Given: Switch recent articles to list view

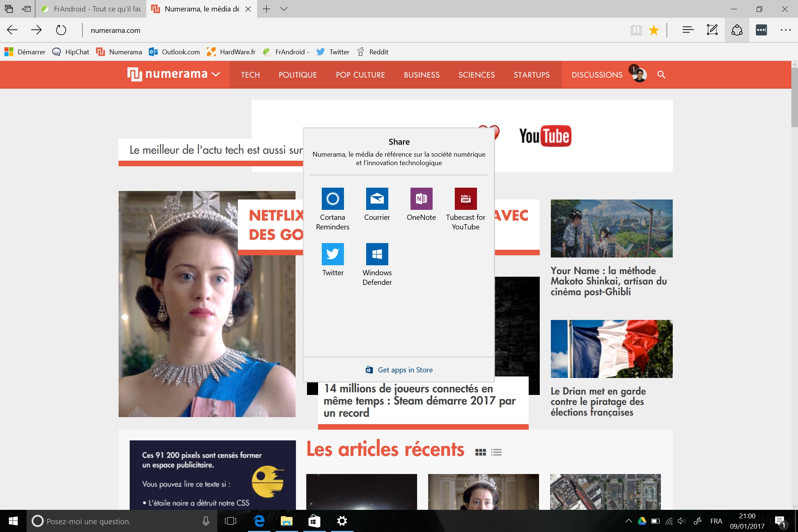Looking at the screenshot, I should click(x=496, y=452).
